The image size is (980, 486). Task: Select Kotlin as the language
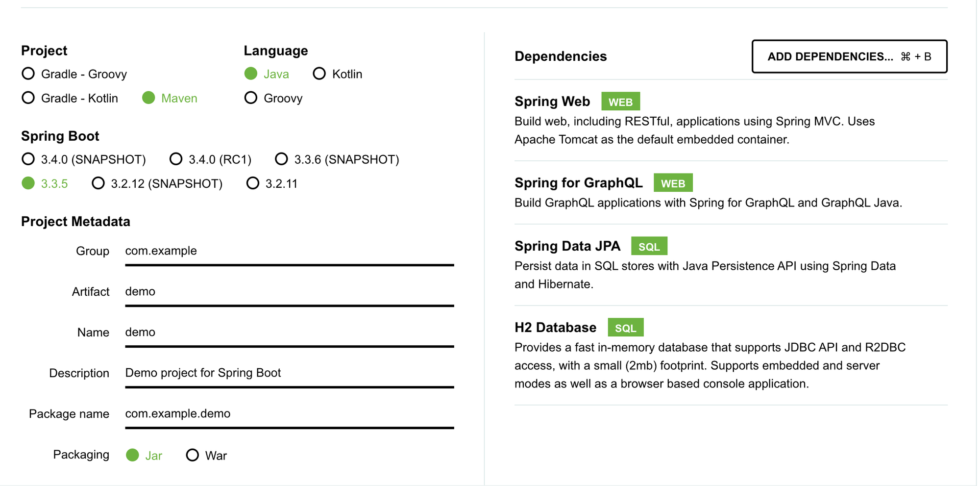[319, 74]
